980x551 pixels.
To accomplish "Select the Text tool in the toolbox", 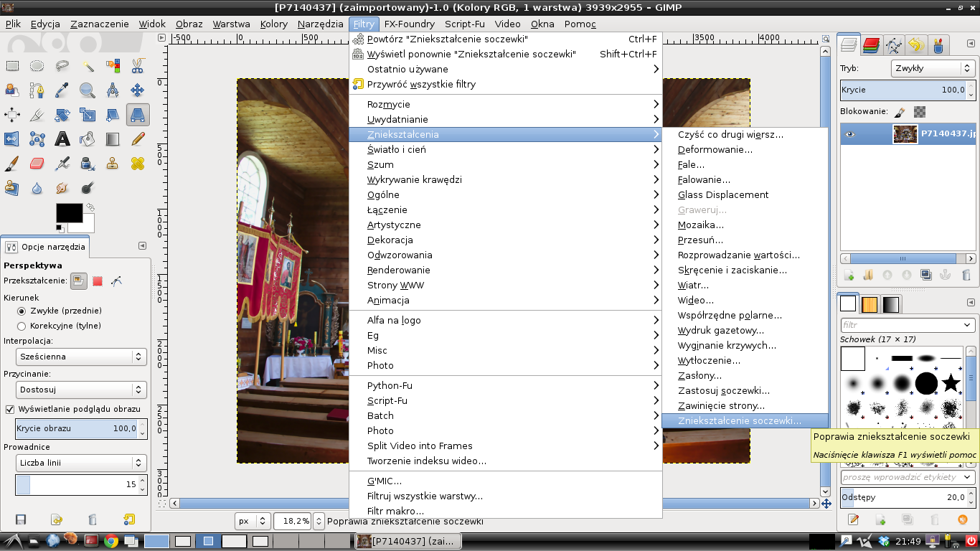I will tap(62, 139).
